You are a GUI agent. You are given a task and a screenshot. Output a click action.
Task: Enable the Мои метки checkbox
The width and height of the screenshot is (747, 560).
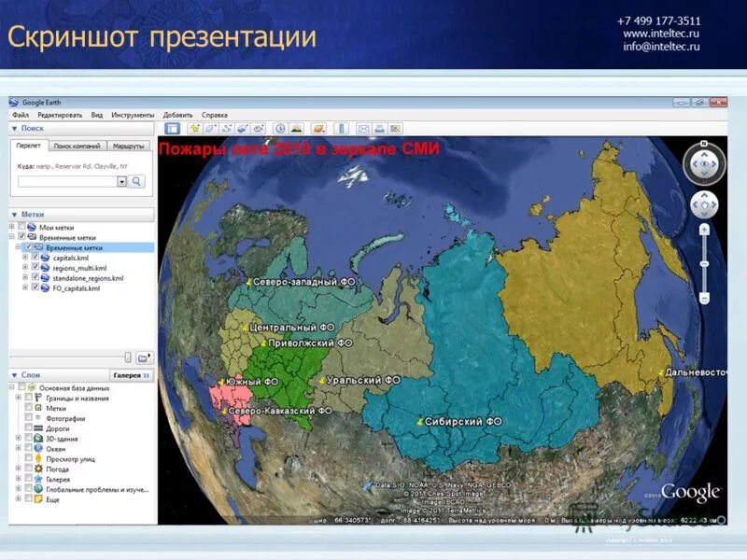coord(21,226)
